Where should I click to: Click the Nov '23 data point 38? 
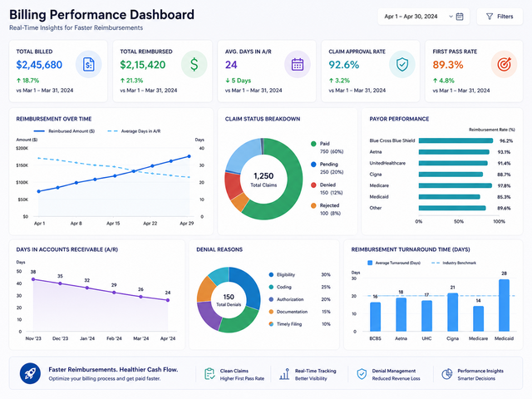(x=33, y=279)
